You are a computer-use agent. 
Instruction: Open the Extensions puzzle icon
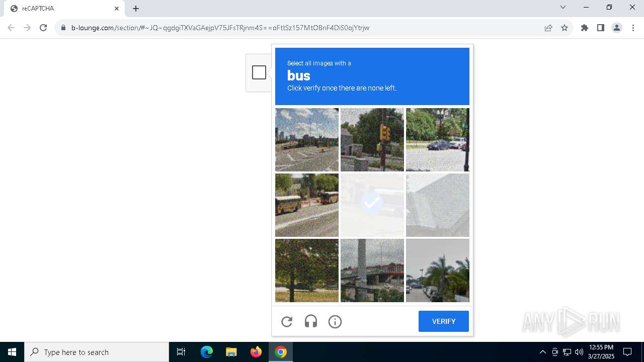585,28
